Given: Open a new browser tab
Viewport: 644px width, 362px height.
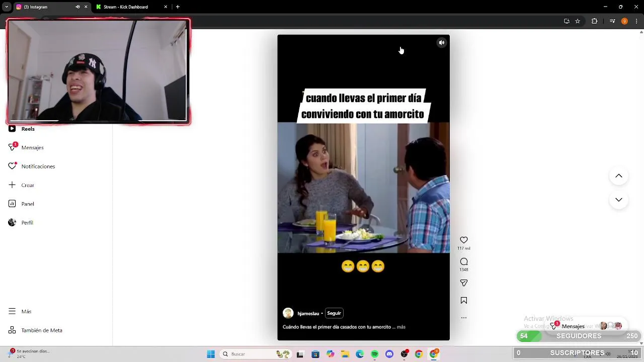Looking at the screenshot, I should click(x=178, y=7).
